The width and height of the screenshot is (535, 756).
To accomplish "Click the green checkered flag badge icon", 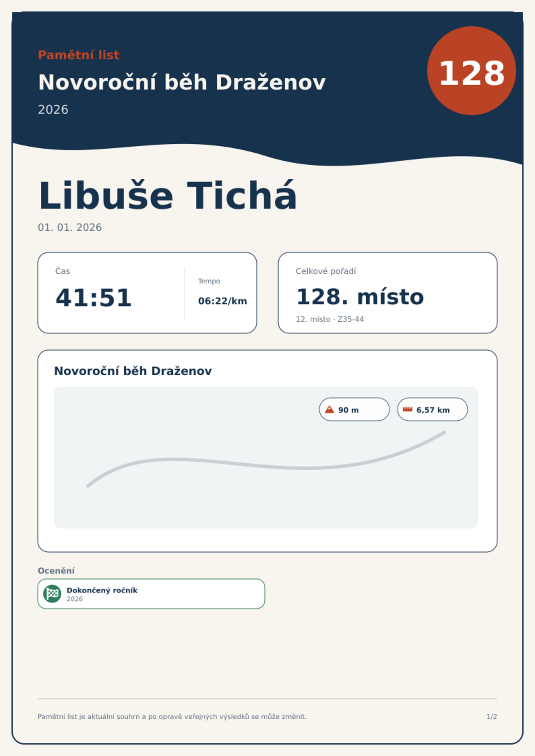I will pyautogui.click(x=52, y=594).
